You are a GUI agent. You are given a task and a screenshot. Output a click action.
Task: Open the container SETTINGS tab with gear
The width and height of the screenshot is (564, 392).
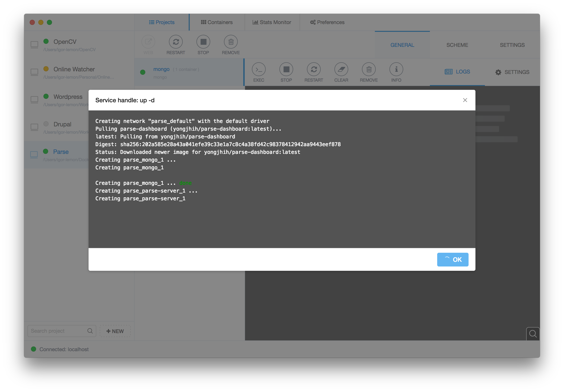tap(512, 72)
